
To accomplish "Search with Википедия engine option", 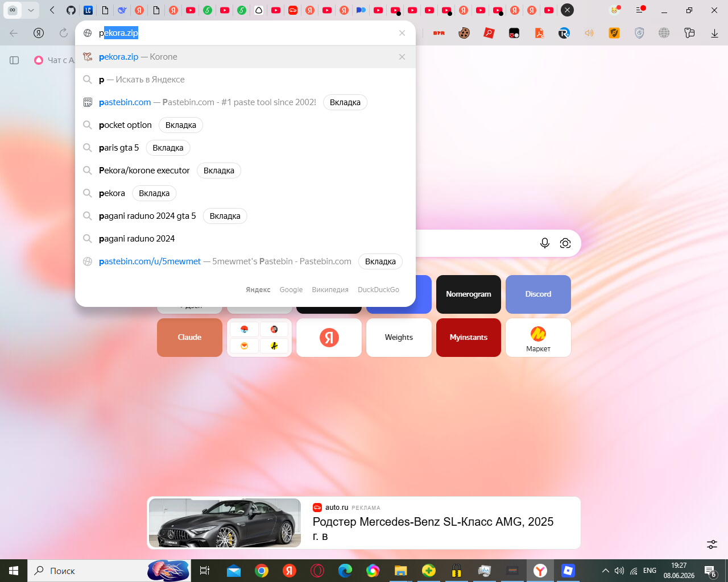I will coord(330,290).
